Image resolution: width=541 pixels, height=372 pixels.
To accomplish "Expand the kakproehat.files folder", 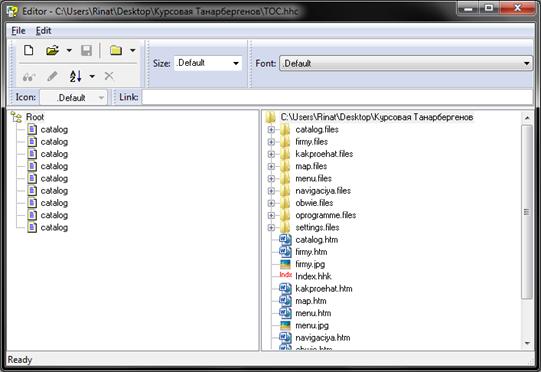I will point(271,154).
